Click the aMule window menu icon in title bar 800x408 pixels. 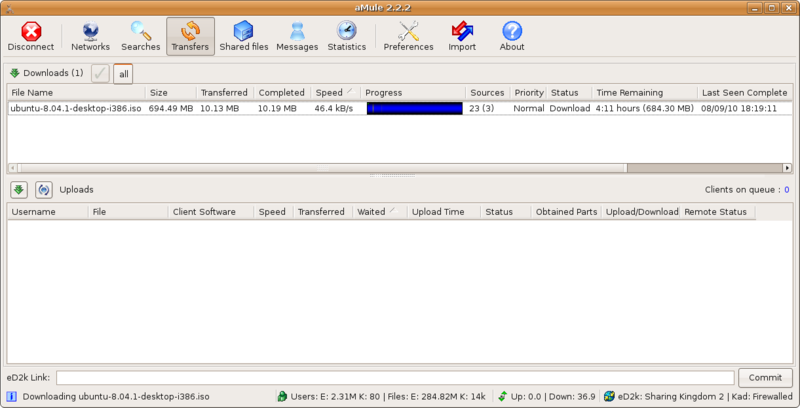9,8
